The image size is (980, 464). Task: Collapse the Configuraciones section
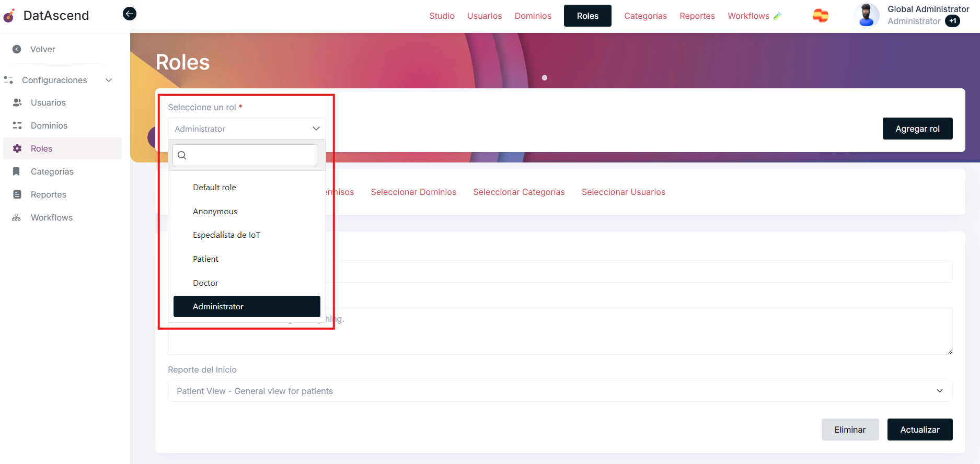click(109, 80)
